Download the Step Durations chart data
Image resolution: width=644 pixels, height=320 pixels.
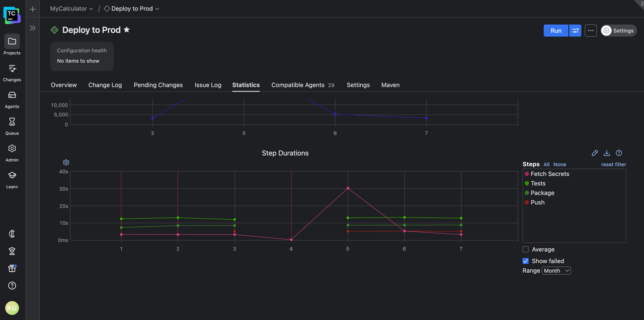coord(607,153)
